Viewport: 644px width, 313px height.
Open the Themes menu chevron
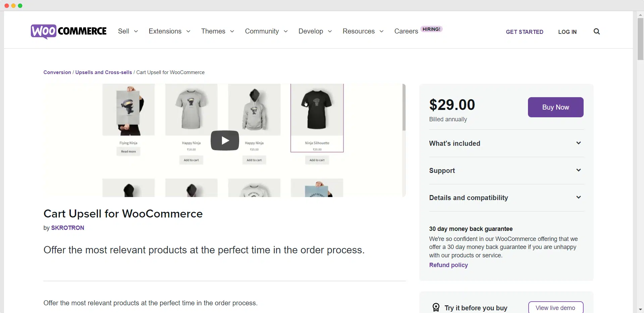point(232,32)
